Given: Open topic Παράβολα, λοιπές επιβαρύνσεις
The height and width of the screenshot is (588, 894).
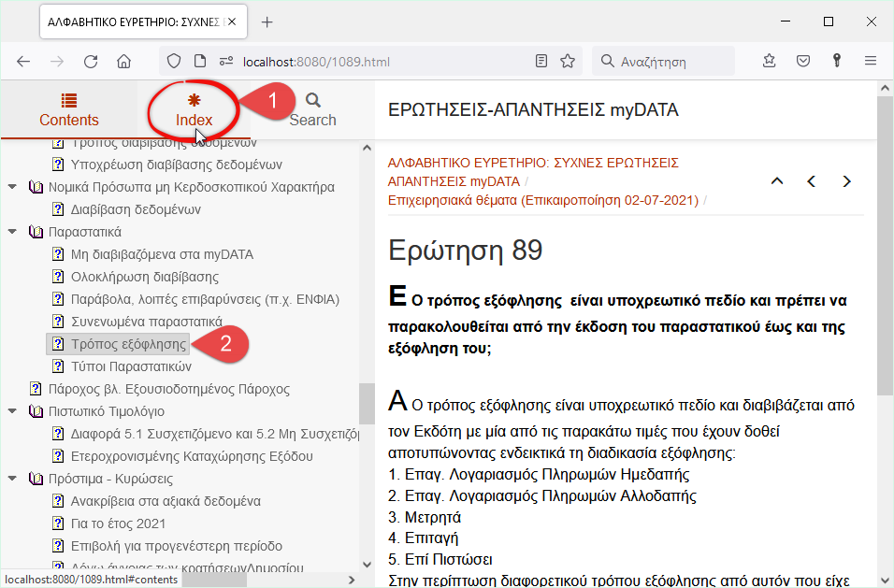Looking at the screenshot, I should click(205, 300).
